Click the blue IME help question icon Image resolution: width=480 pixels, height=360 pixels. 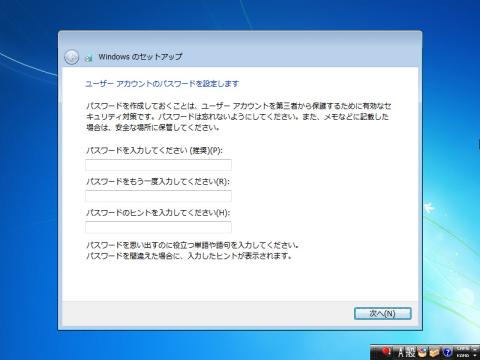tap(447, 352)
